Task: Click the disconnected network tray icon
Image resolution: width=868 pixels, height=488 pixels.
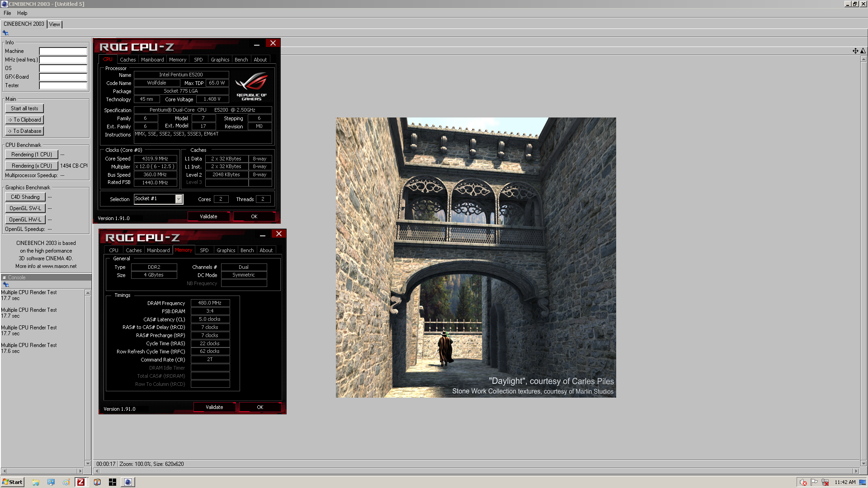Action: [x=825, y=482]
